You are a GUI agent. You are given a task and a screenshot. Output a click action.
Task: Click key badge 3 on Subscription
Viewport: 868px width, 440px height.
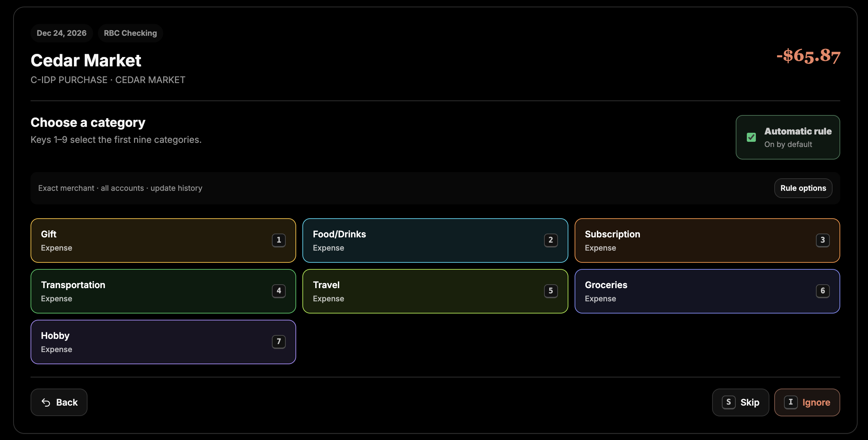(x=823, y=240)
